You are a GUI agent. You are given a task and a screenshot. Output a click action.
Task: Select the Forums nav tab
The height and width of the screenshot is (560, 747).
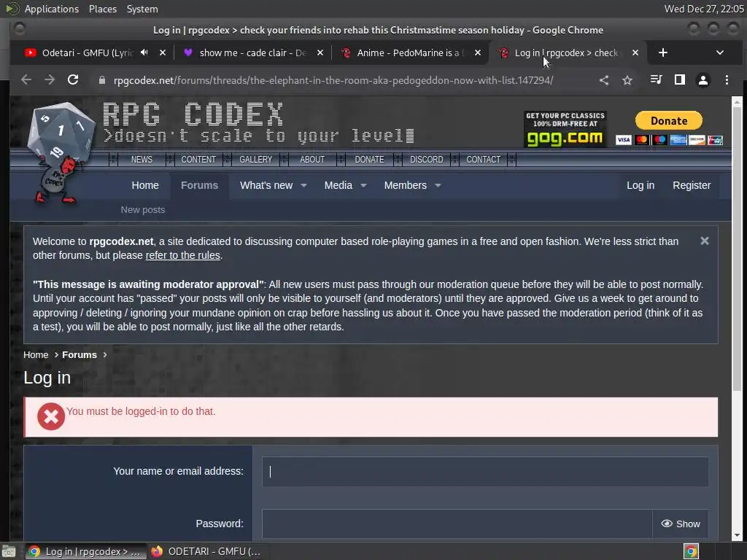point(199,185)
